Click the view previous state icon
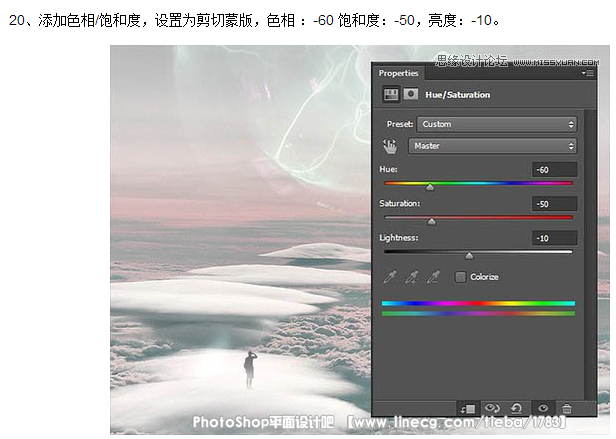The width and height of the screenshot is (616, 439). (x=492, y=408)
